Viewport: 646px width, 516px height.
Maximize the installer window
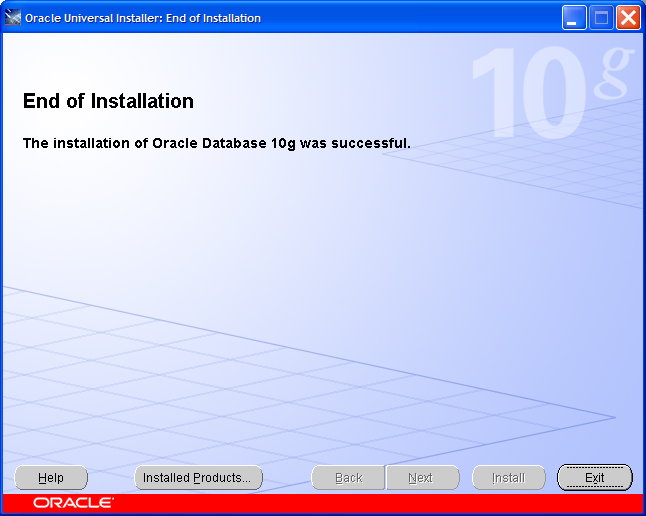coord(601,18)
